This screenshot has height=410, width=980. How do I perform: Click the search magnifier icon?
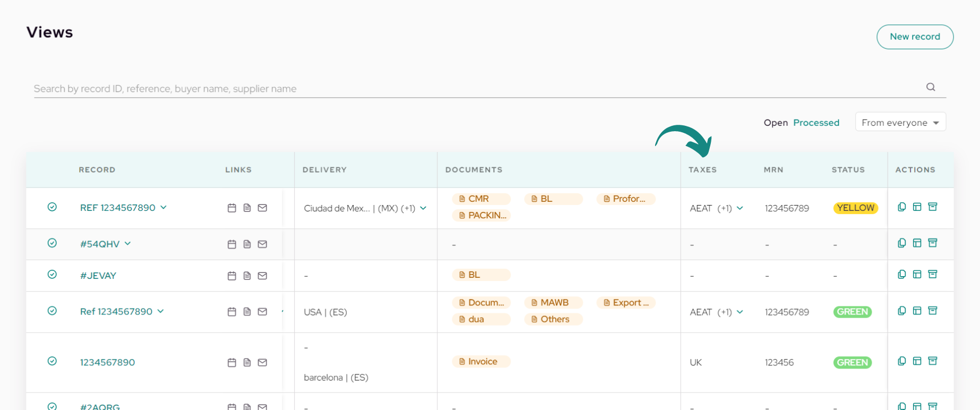[x=931, y=87]
